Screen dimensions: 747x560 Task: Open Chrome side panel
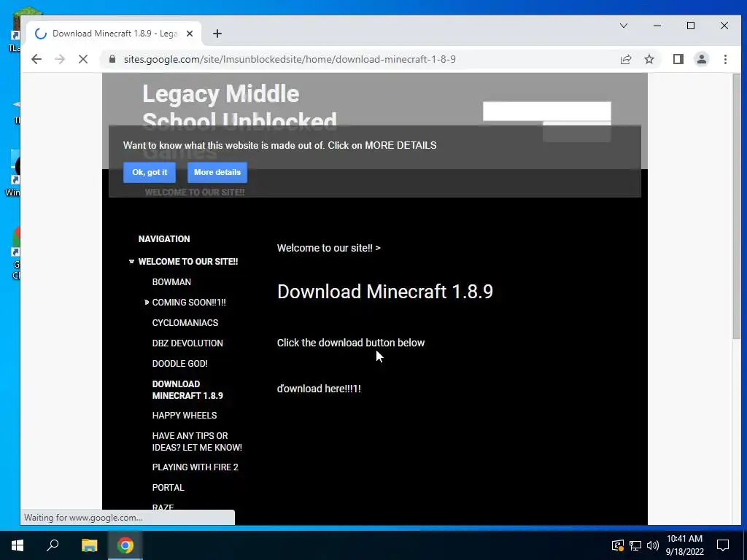pos(678,59)
